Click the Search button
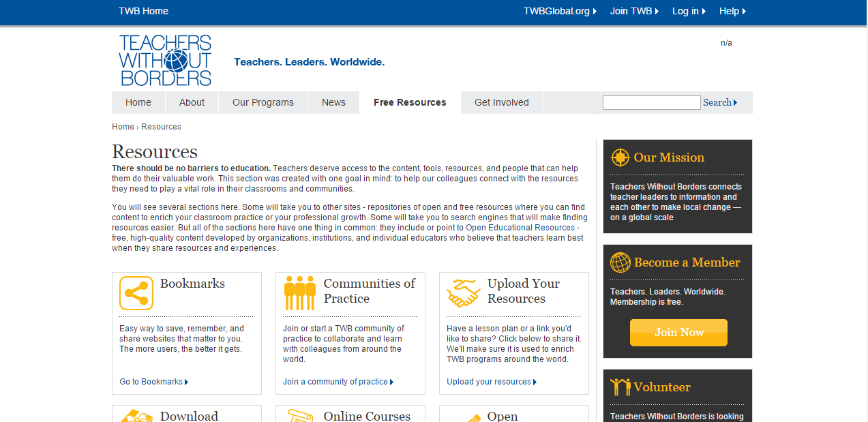The image size is (868, 422). click(x=720, y=102)
